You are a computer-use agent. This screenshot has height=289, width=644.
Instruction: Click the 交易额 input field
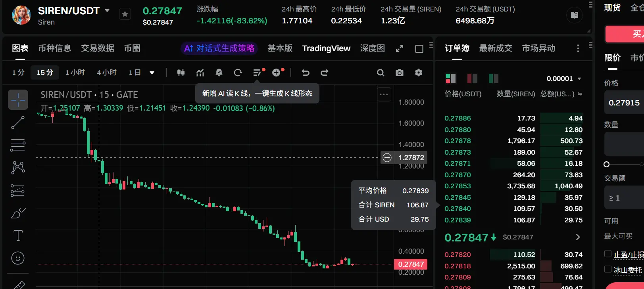coord(624,198)
